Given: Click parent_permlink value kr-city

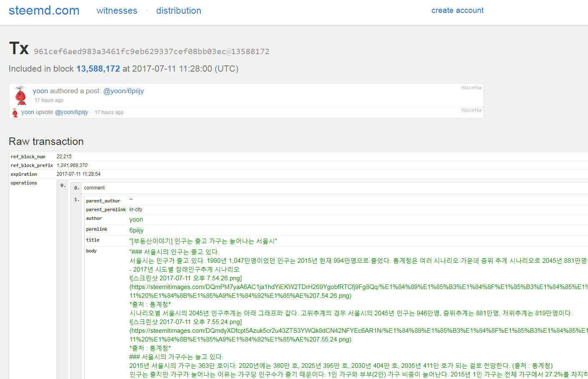Looking at the screenshot, I should (x=135, y=209).
